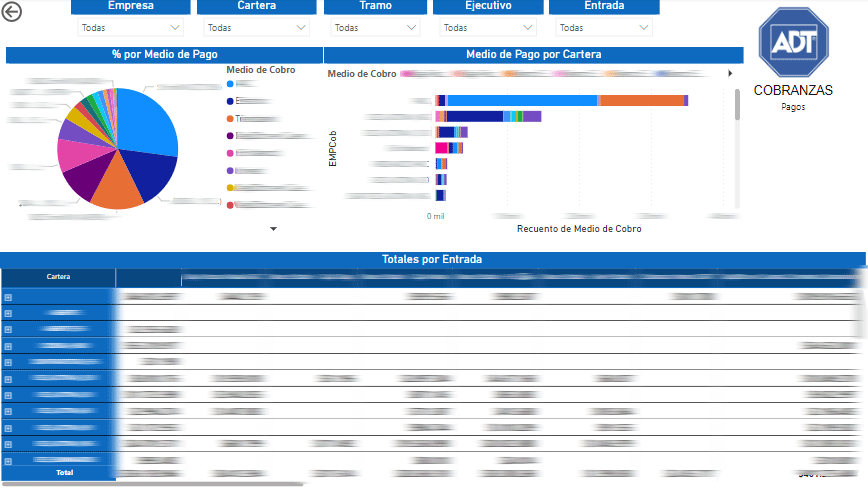Expand the tenth table row plus icon
This screenshot has height=488, width=868.
[x=8, y=444]
